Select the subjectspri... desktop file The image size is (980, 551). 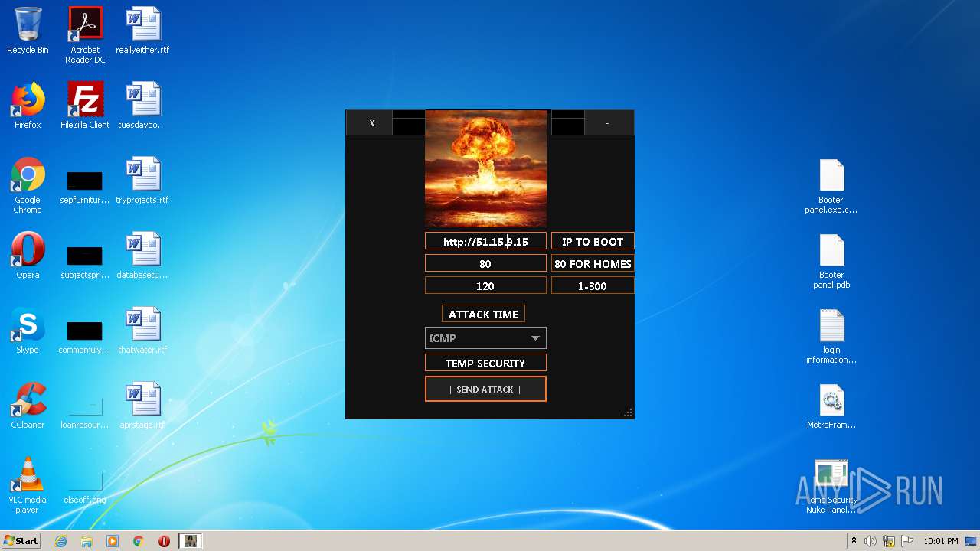(85, 263)
